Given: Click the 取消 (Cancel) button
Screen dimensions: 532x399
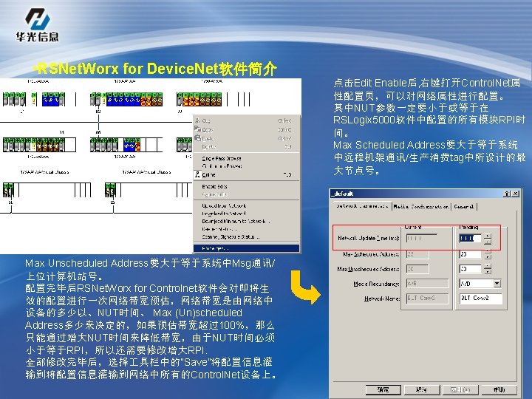Looking at the screenshot, I should click(422, 389).
